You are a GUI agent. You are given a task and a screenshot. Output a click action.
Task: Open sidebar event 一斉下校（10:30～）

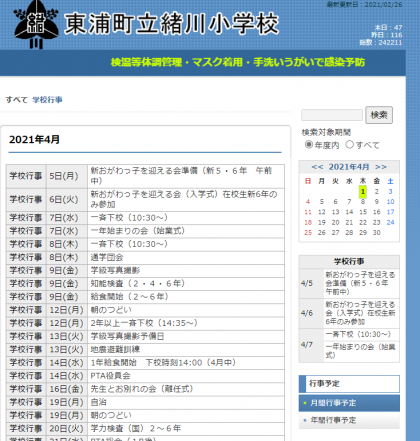tap(358, 334)
